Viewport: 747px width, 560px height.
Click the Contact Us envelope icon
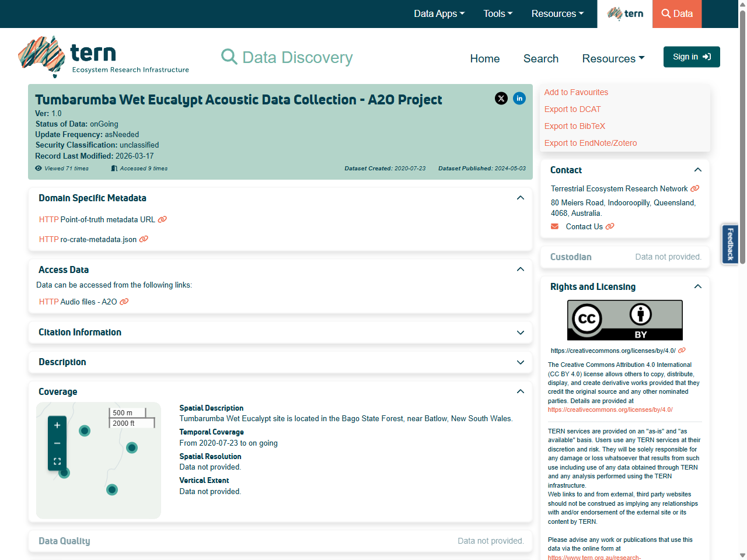[x=554, y=226]
